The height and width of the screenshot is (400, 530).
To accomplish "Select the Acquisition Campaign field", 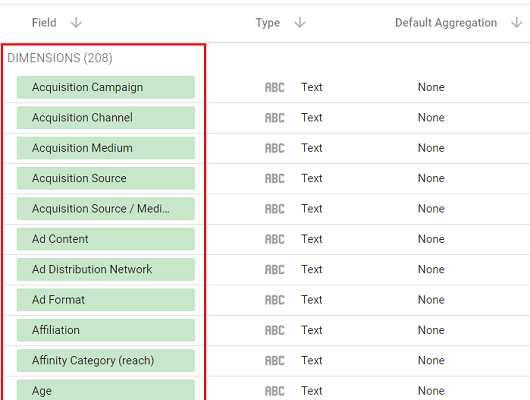I will [x=106, y=87].
